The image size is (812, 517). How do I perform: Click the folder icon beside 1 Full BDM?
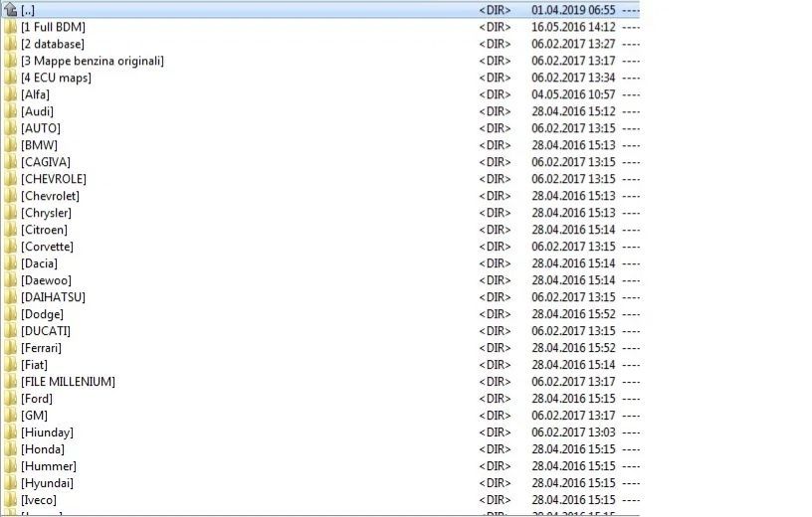tap(10, 27)
